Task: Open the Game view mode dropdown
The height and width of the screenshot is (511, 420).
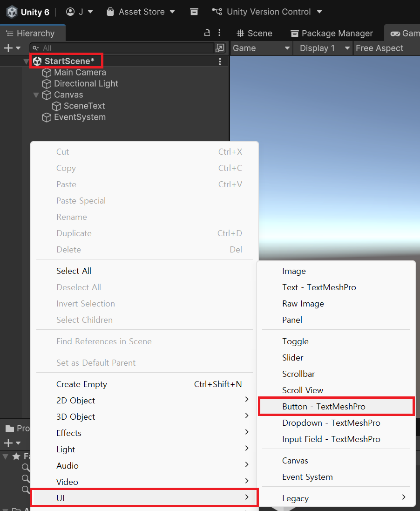Action: (x=261, y=48)
